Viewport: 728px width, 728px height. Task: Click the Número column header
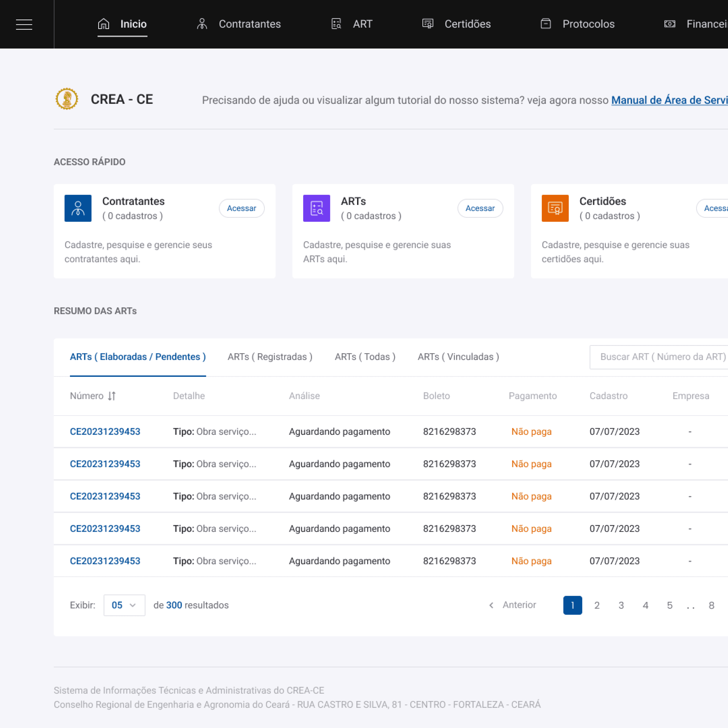(87, 396)
